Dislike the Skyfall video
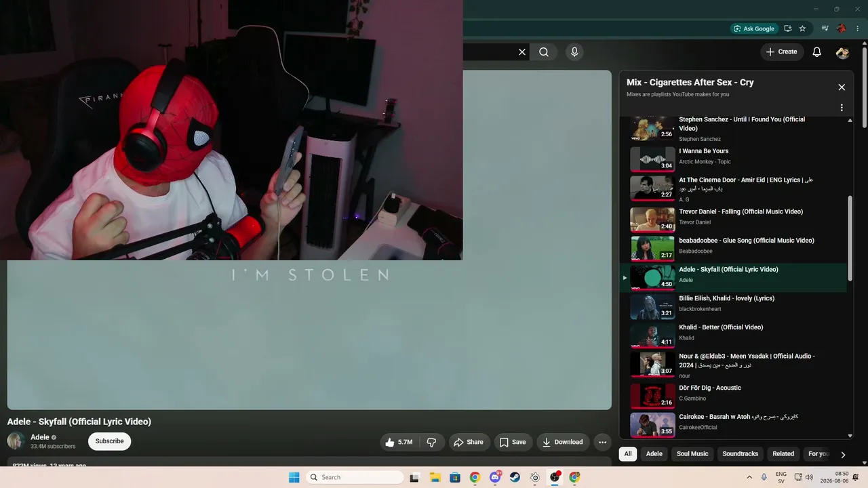The height and width of the screenshot is (488, 868). [x=432, y=442]
